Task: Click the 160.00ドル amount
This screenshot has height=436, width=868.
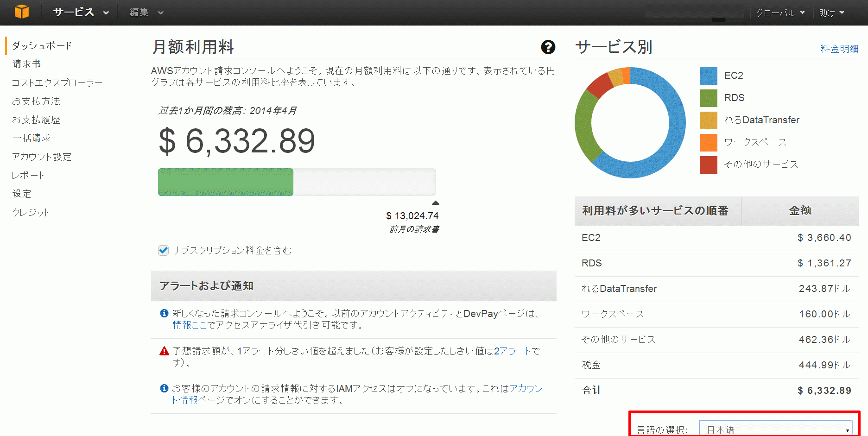Action: click(825, 314)
